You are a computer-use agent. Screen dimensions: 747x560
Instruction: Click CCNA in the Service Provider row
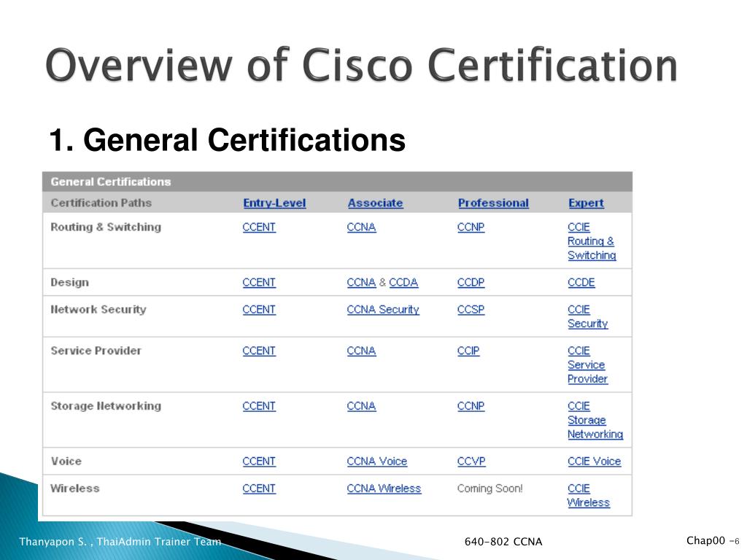point(362,351)
